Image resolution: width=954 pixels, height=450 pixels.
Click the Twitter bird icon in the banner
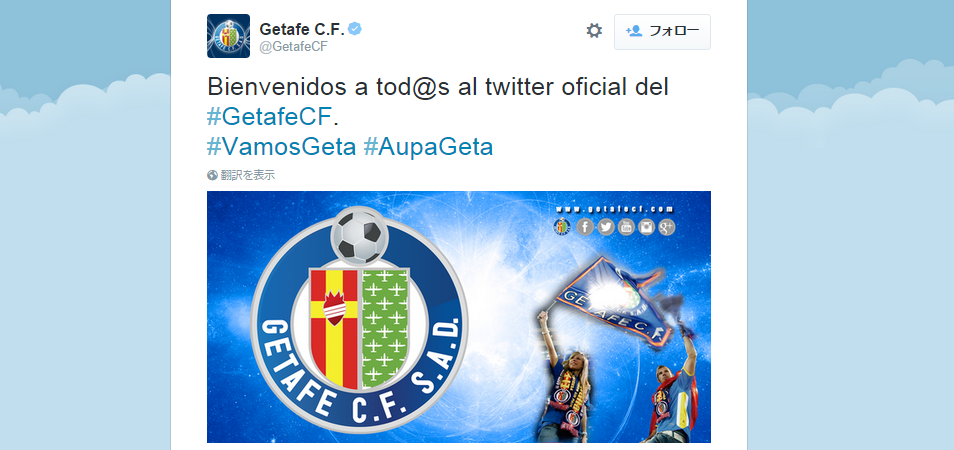(x=605, y=227)
